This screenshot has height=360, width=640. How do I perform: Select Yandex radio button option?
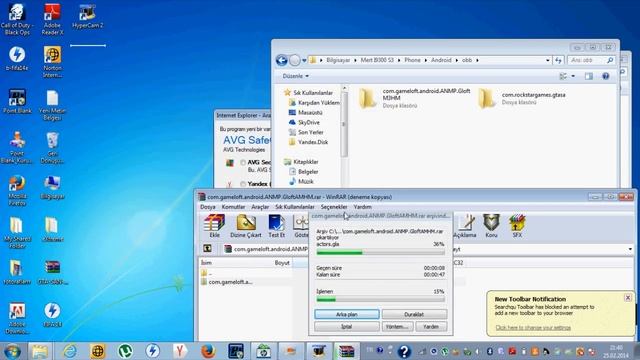pos(243,184)
